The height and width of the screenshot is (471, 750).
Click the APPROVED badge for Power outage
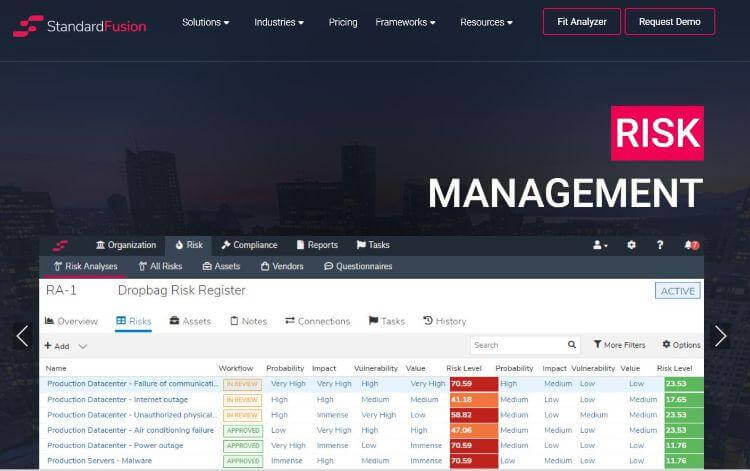(x=243, y=446)
